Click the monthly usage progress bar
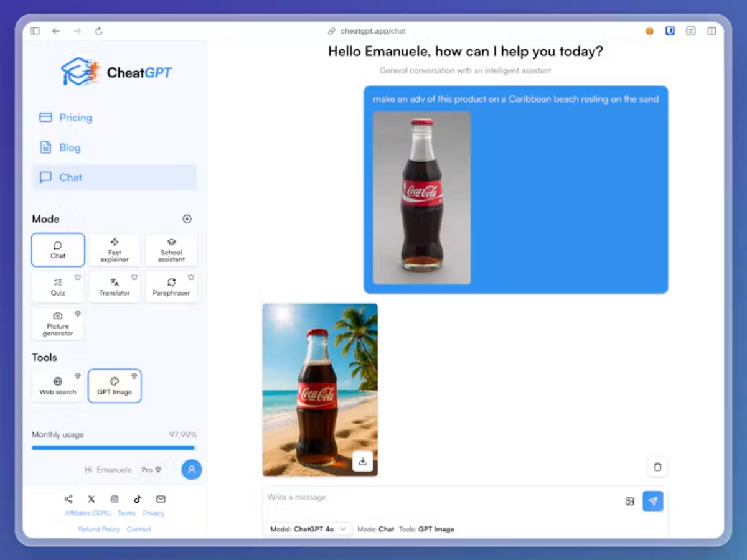This screenshot has width=747, height=560. point(115,447)
